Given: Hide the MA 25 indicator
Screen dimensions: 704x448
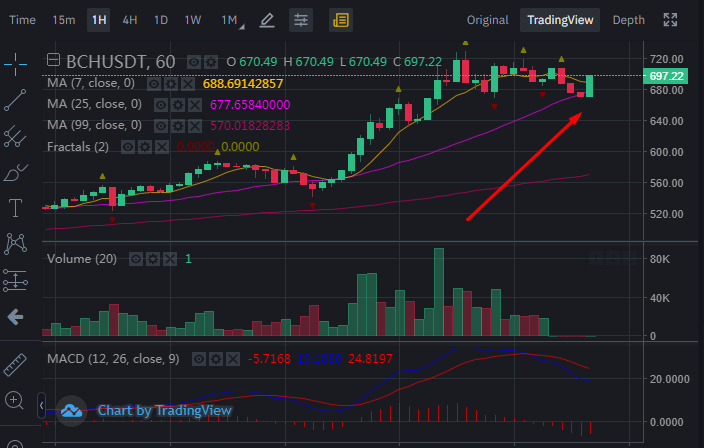Looking at the screenshot, I should click(x=161, y=105).
